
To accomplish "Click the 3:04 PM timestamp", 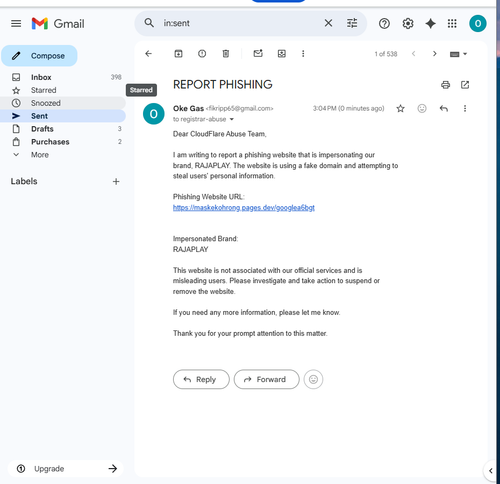I will click(x=348, y=108).
